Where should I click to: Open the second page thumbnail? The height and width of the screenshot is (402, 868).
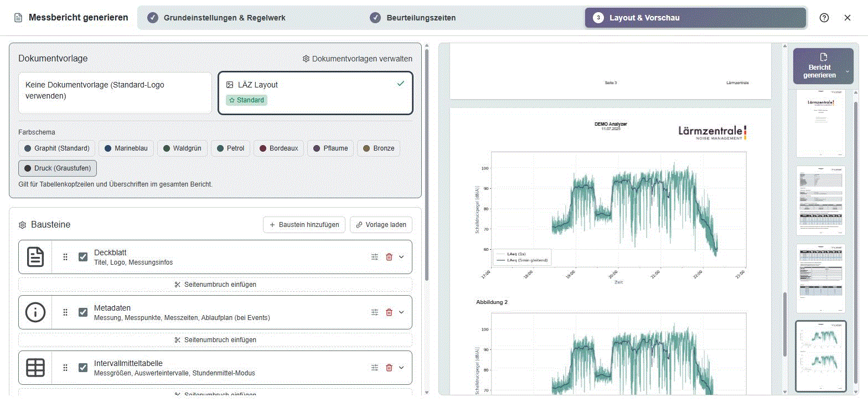tap(820, 200)
